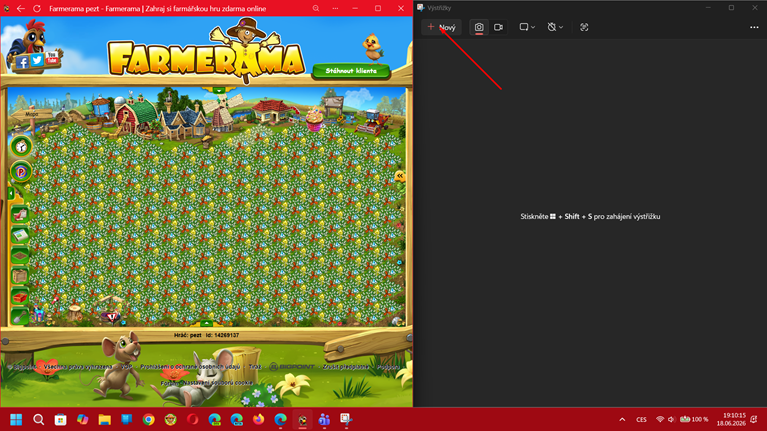Click the Nový button in Výstřižky
This screenshot has width=767, height=431.
(x=441, y=27)
